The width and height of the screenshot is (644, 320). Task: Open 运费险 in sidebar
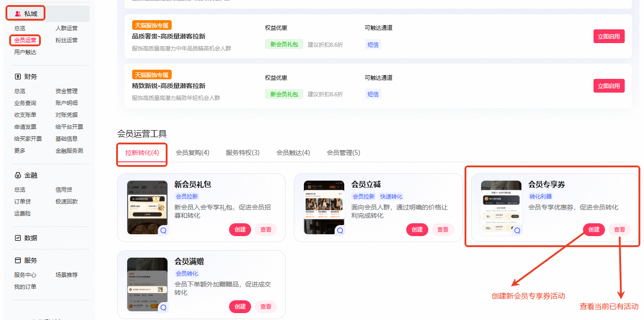22,214
